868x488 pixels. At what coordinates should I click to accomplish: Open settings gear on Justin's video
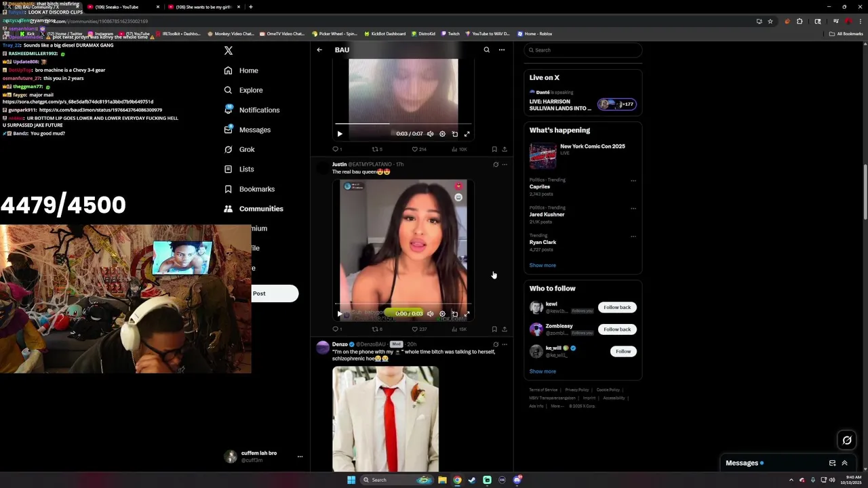tap(442, 314)
